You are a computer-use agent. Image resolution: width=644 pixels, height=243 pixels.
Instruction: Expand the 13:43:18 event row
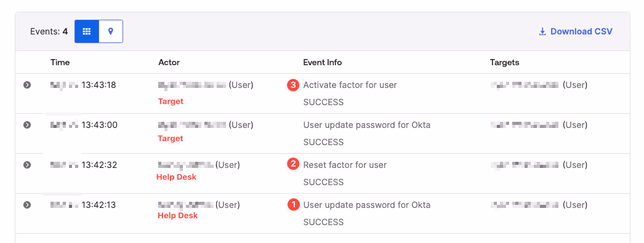27,85
